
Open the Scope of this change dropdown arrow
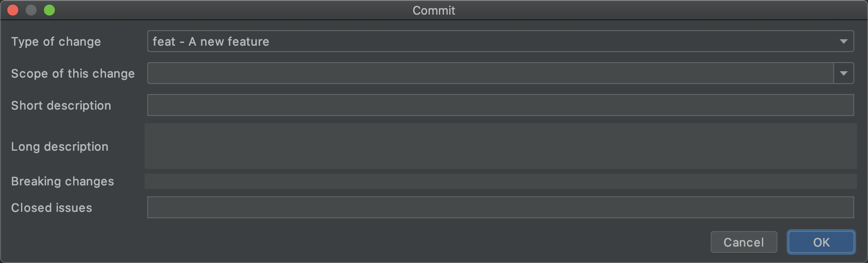coord(843,74)
